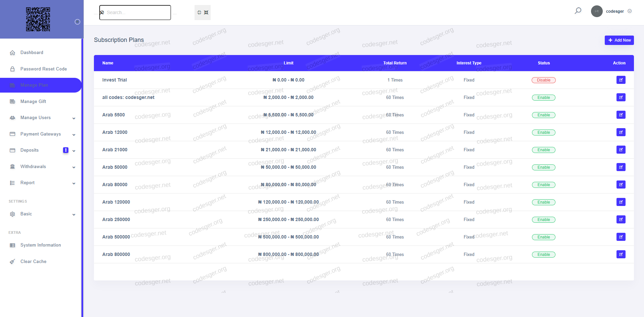Screen dimensions: 644x317
Task: Open Manage Gift menu item
Action: pos(33,101)
